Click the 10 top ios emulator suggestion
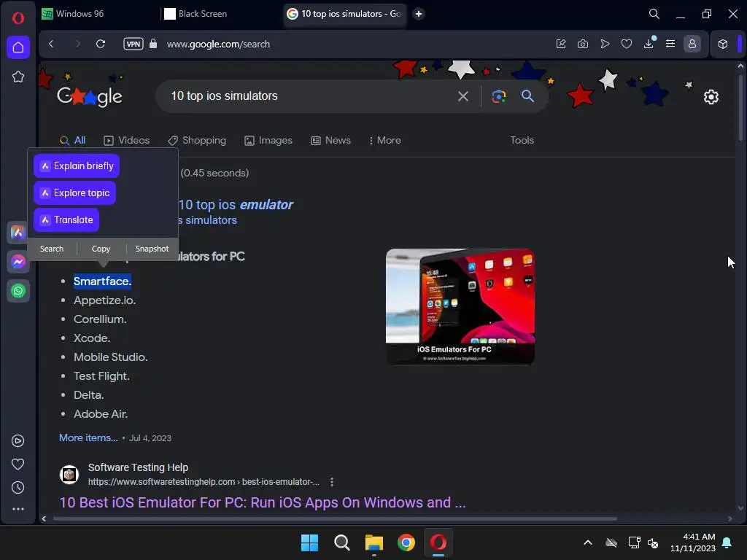 pyautogui.click(x=236, y=205)
